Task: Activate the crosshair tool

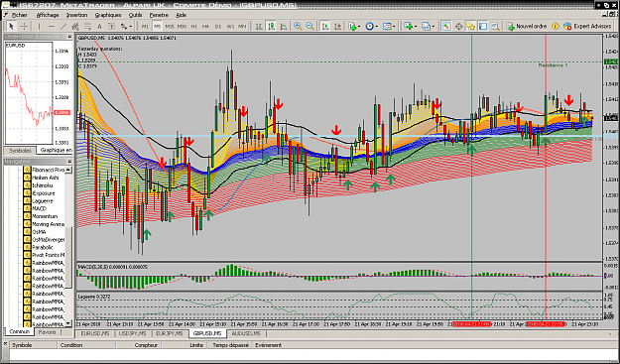Action: click(24, 27)
